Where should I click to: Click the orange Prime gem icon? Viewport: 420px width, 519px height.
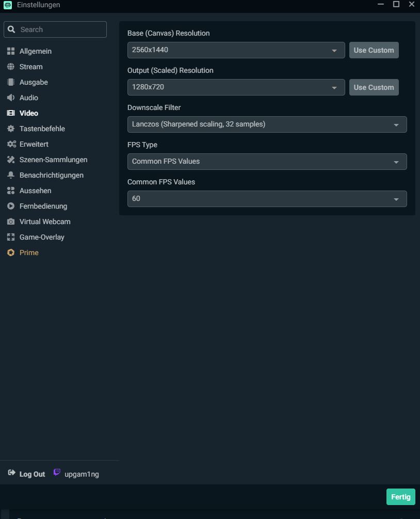point(11,253)
